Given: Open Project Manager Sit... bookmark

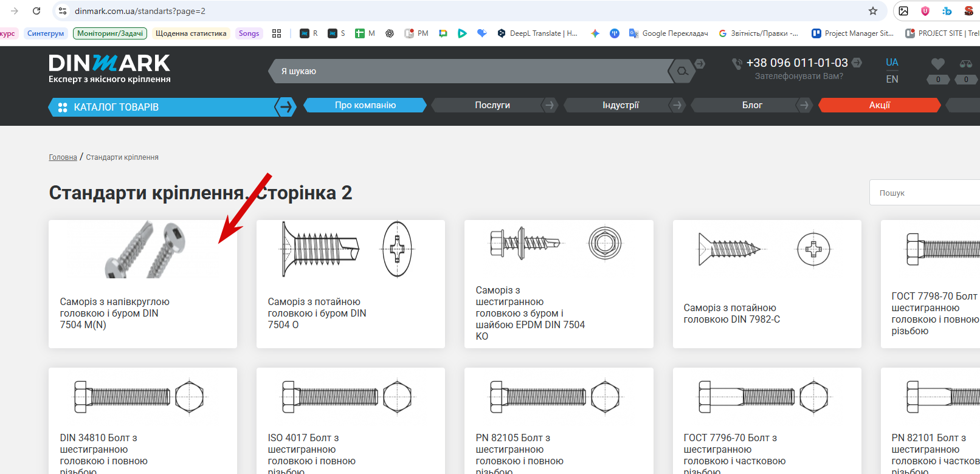Looking at the screenshot, I should (853, 33).
